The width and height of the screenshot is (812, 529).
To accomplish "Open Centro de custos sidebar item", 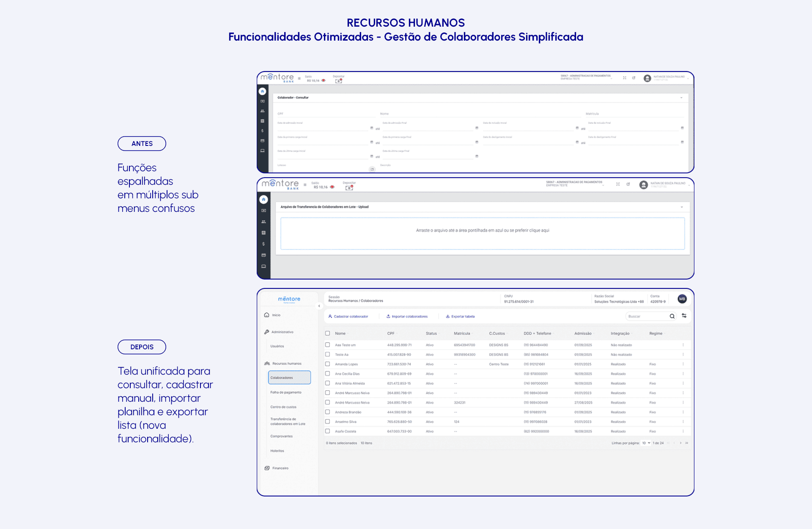I will (x=283, y=407).
